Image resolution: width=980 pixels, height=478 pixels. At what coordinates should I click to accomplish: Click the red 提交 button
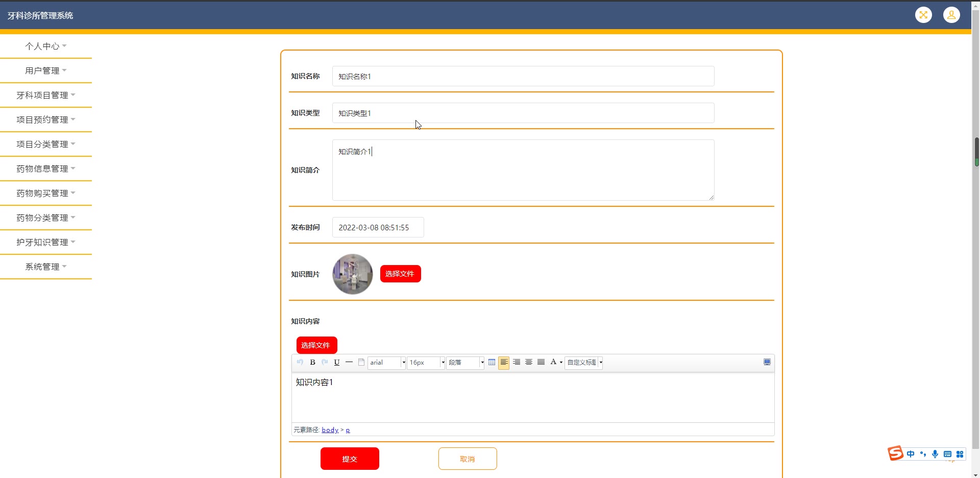coord(350,459)
